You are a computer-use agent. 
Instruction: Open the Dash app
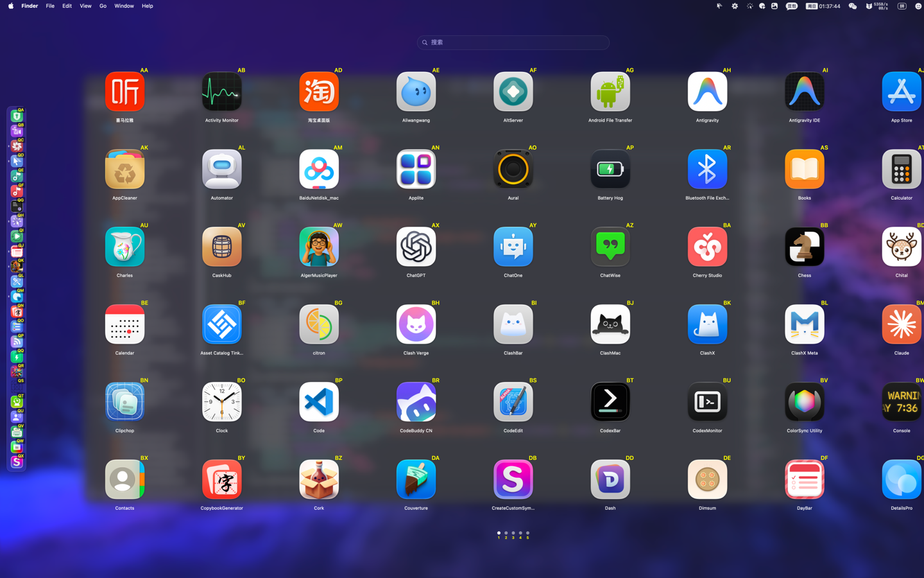point(610,480)
